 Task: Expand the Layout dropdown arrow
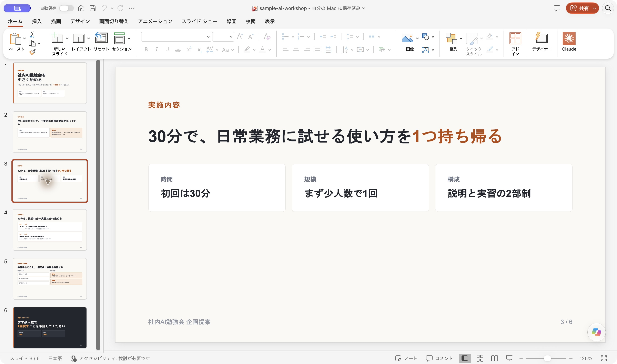point(88,38)
